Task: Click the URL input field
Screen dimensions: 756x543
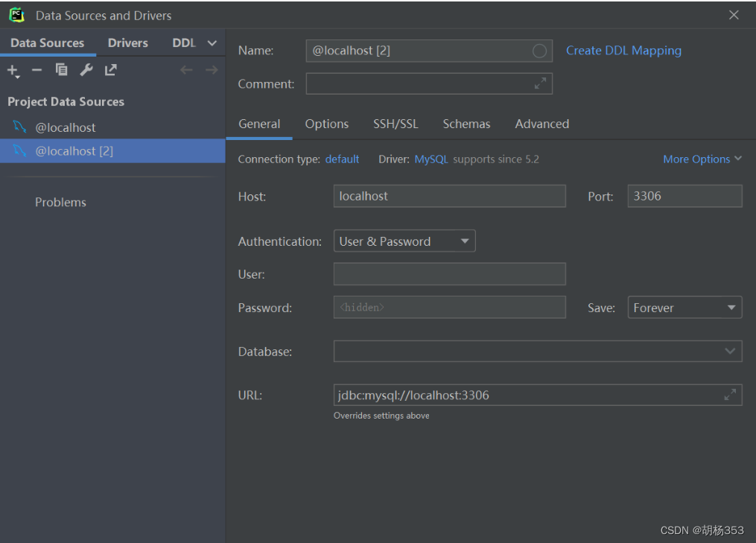Action: (538, 395)
